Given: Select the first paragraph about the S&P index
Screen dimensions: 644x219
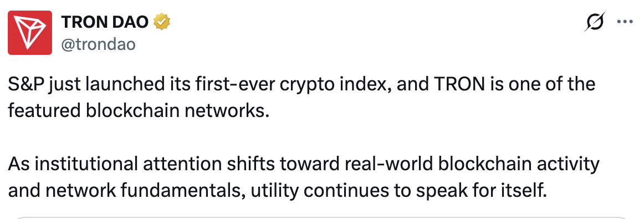Looking at the screenshot, I should [x=301, y=98].
